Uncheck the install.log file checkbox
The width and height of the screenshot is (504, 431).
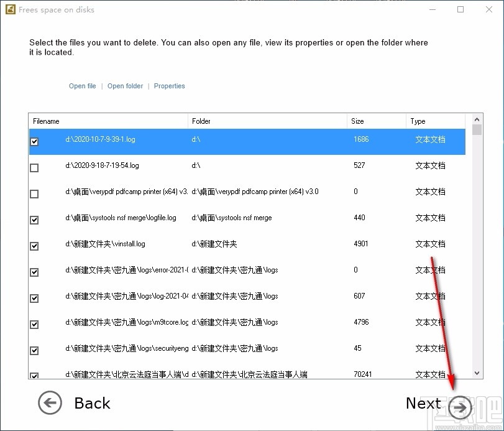pos(34,246)
